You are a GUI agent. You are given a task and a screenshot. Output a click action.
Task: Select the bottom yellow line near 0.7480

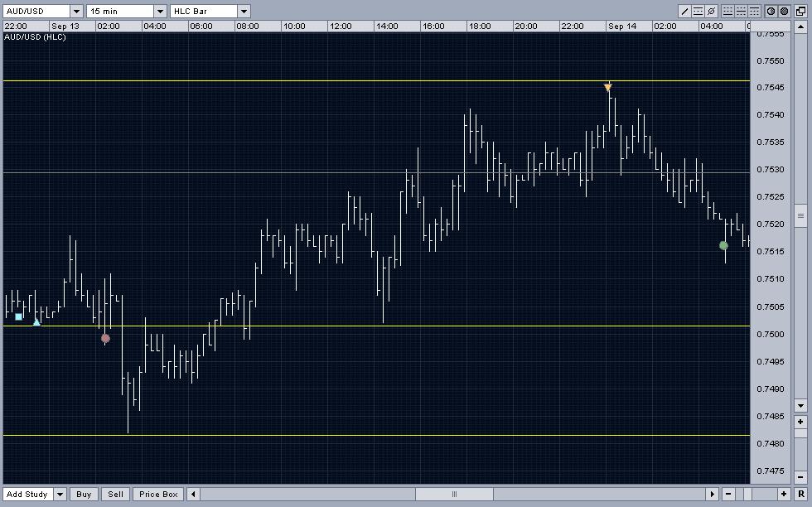pos(376,435)
